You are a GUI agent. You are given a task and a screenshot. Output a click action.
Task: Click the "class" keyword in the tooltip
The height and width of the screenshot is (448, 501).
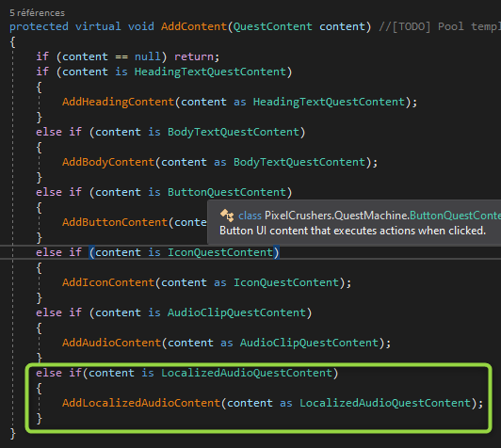(x=250, y=216)
